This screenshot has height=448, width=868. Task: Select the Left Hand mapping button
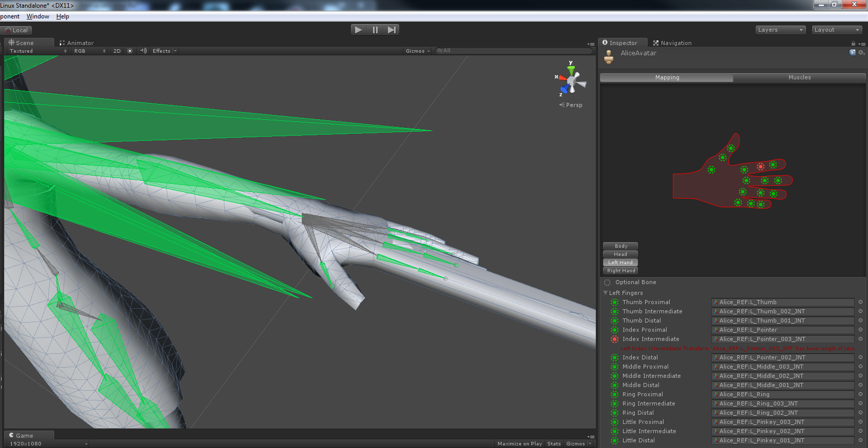coord(621,263)
